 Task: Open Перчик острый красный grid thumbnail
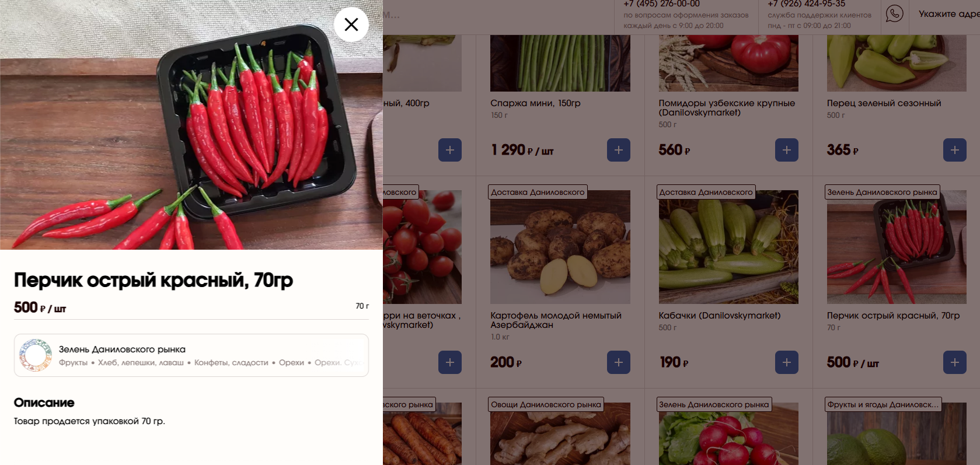pos(897,247)
